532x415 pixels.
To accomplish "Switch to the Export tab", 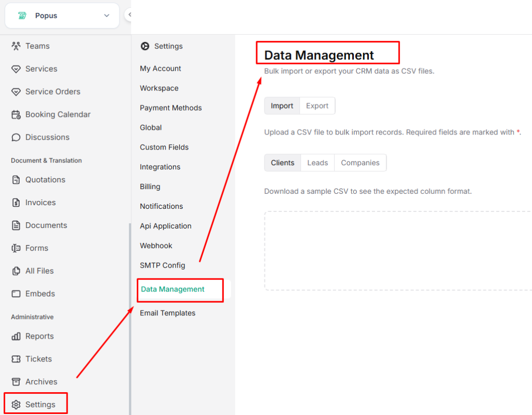I will click(317, 106).
